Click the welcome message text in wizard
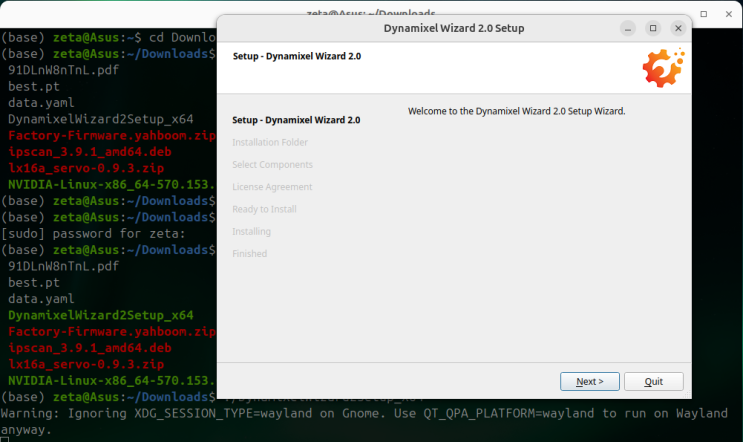This screenshot has height=442, width=743. 516,111
